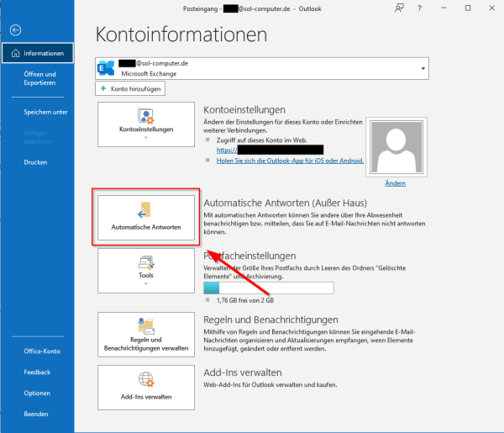Screen dimensions: 504x433
Task: Open Regeln und Benachrichtigungen verwalten
Action: 146,334
